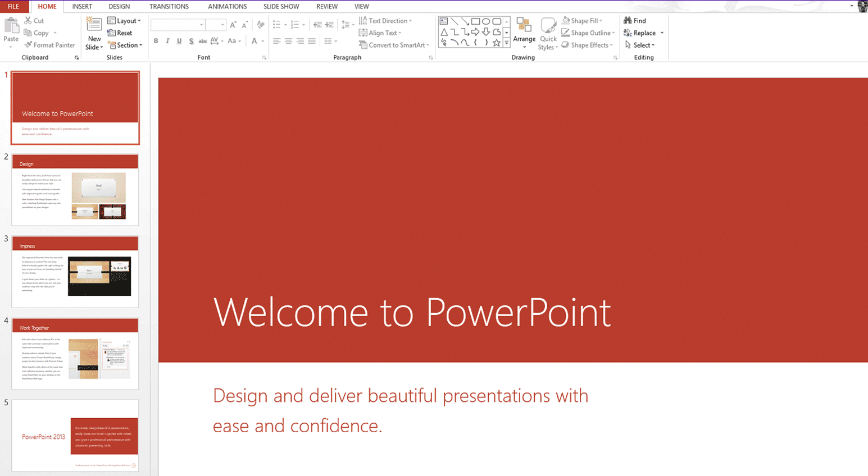Open font color picker dropdown
Image resolution: width=868 pixels, height=476 pixels.
263,41
